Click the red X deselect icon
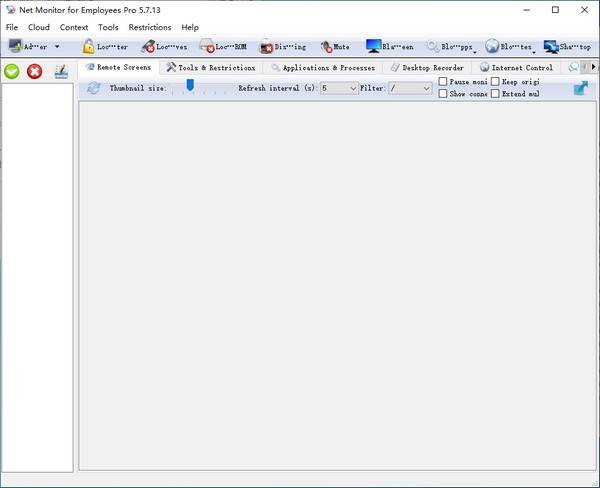600x488 pixels. click(34, 71)
